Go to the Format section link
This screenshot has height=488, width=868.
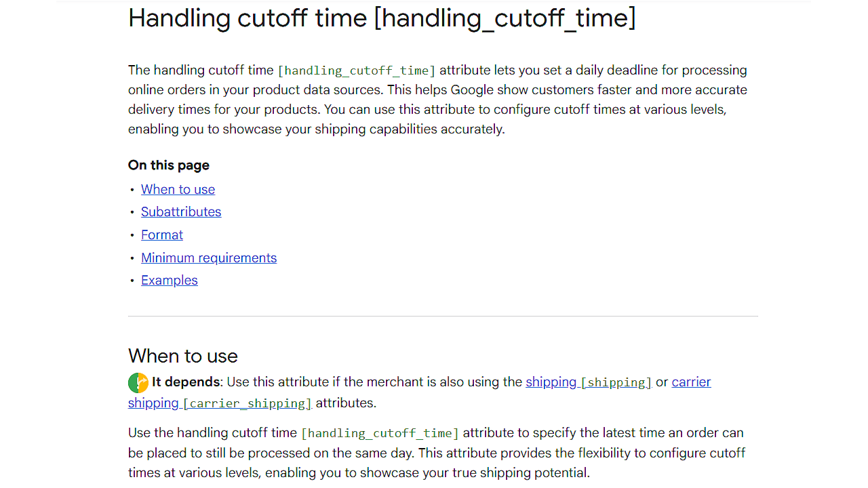tap(162, 235)
